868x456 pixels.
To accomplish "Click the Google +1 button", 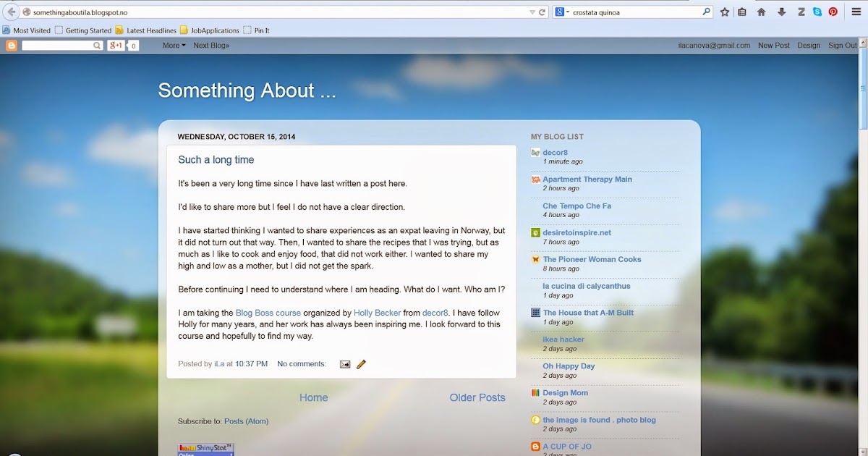I will click(116, 46).
